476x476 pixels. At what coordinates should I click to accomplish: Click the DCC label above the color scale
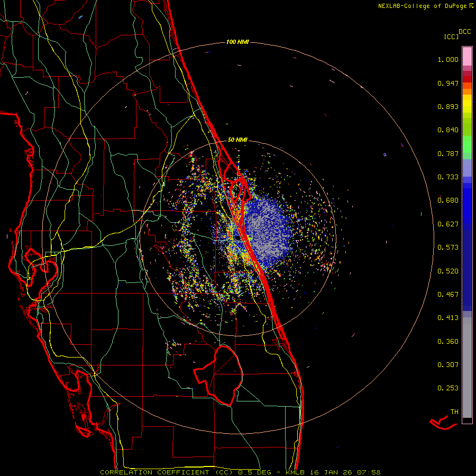click(464, 32)
